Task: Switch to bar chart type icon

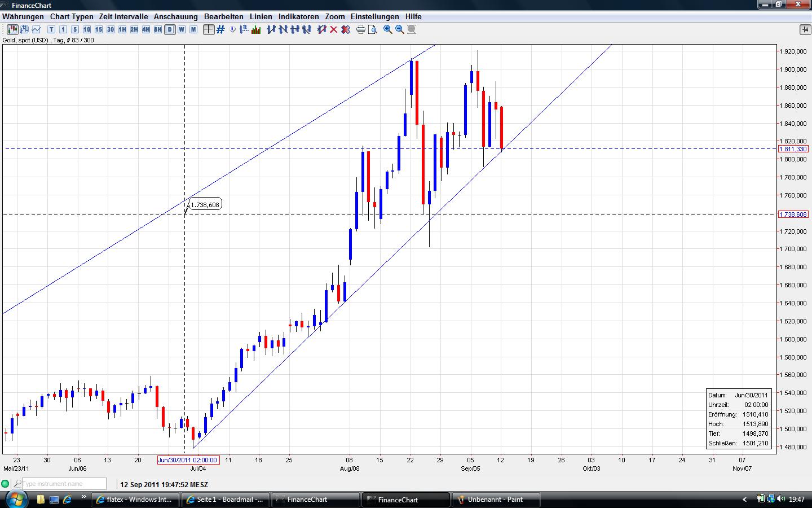Action: [x=25, y=29]
